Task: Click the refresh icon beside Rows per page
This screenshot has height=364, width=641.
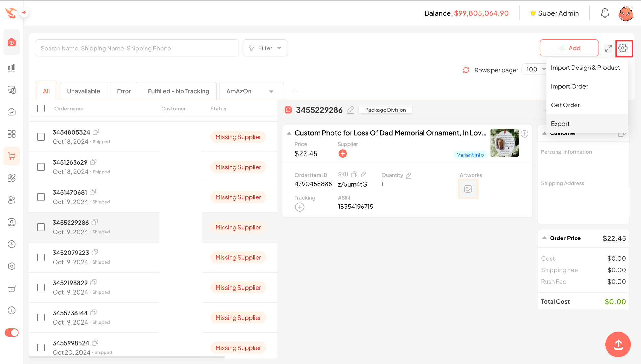Action: pyautogui.click(x=466, y=70)
